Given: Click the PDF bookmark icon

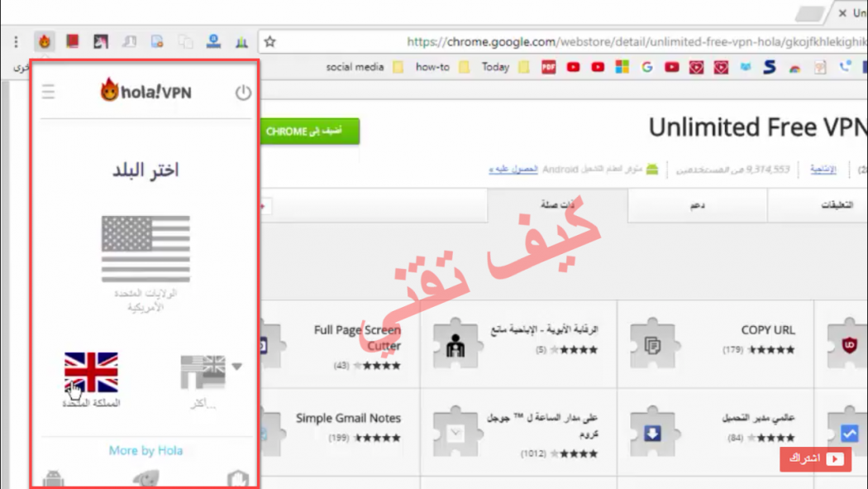Looking at the screenshot, I should (549, 67).
